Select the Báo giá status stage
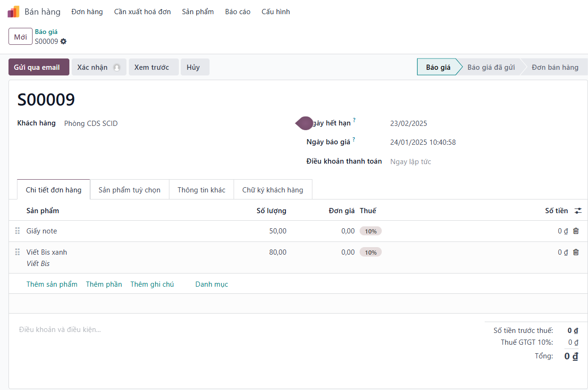Image resolution: width=588 pixels, height=390 pixels. pos(438,67)
